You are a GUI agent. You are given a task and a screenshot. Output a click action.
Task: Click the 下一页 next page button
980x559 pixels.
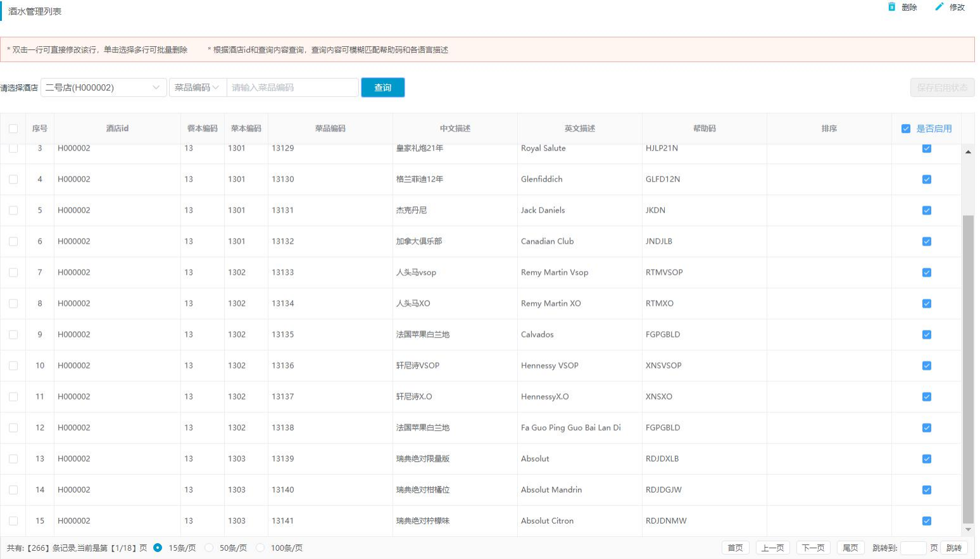[x=813, y=548]
